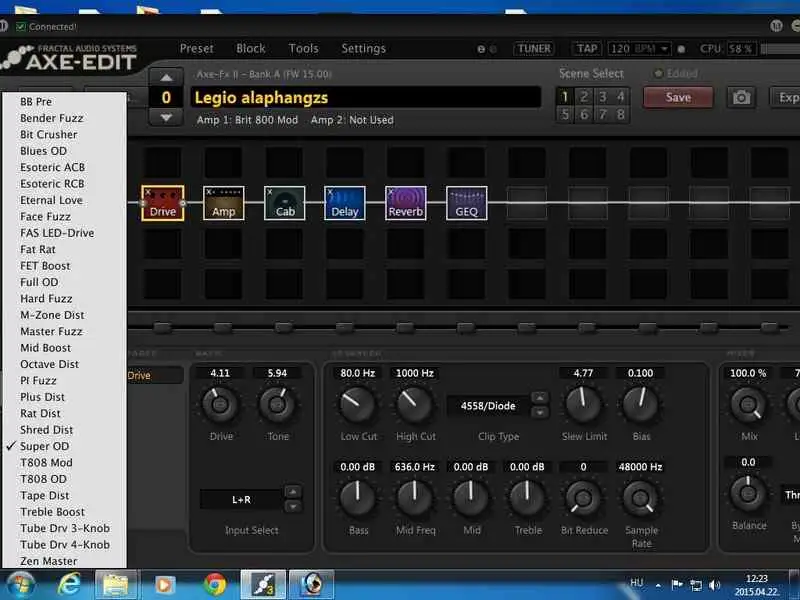Select the Delay block in the grid

click(345, 203)
